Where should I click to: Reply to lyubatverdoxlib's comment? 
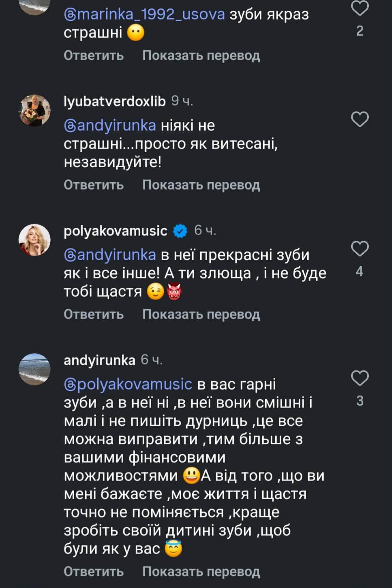(94, 185)
